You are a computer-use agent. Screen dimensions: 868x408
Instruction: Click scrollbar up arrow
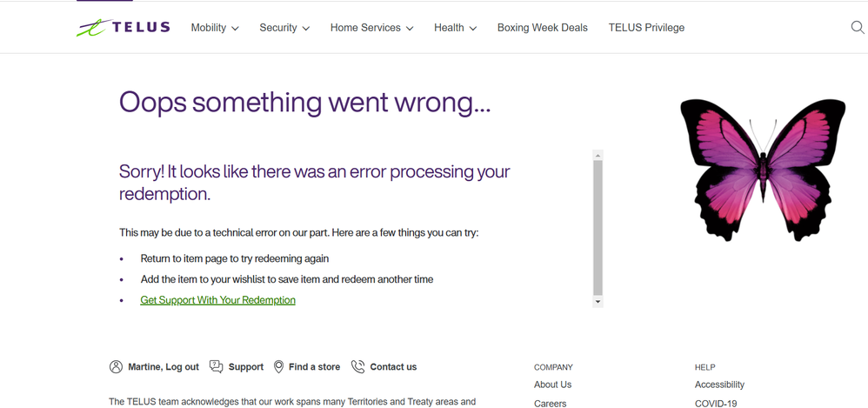coord(598,156)
